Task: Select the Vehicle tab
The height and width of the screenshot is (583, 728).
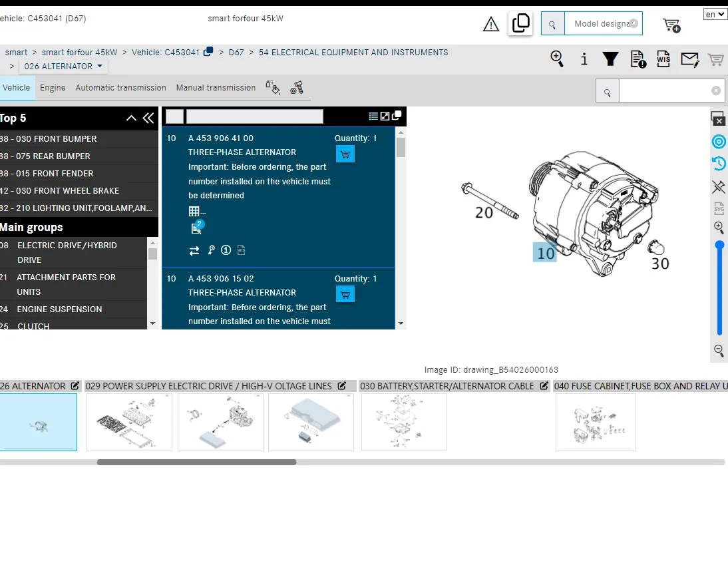Action: (x=17, y=88)
